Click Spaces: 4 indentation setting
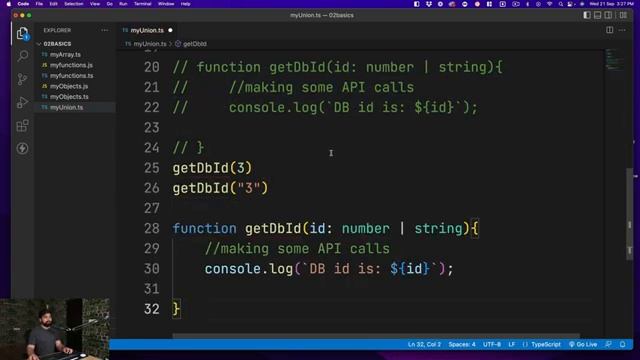The image size is (640, 360). coord(462,344)
